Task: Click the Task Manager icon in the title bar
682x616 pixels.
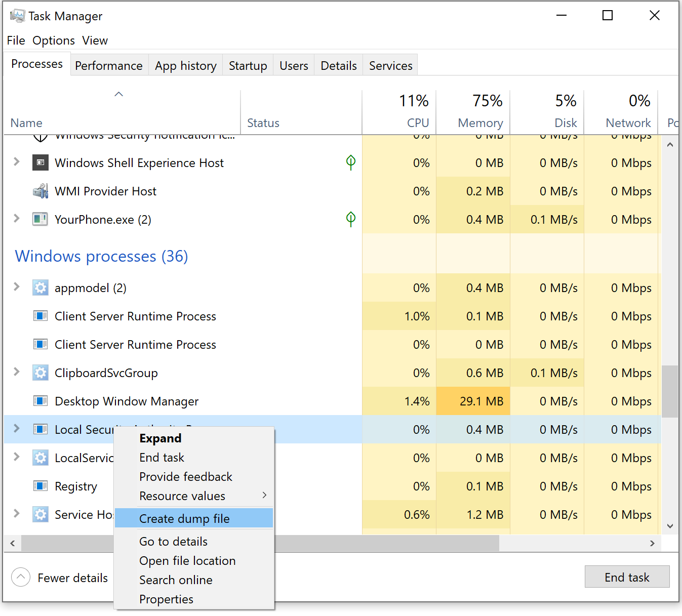Action: (17, 16)
